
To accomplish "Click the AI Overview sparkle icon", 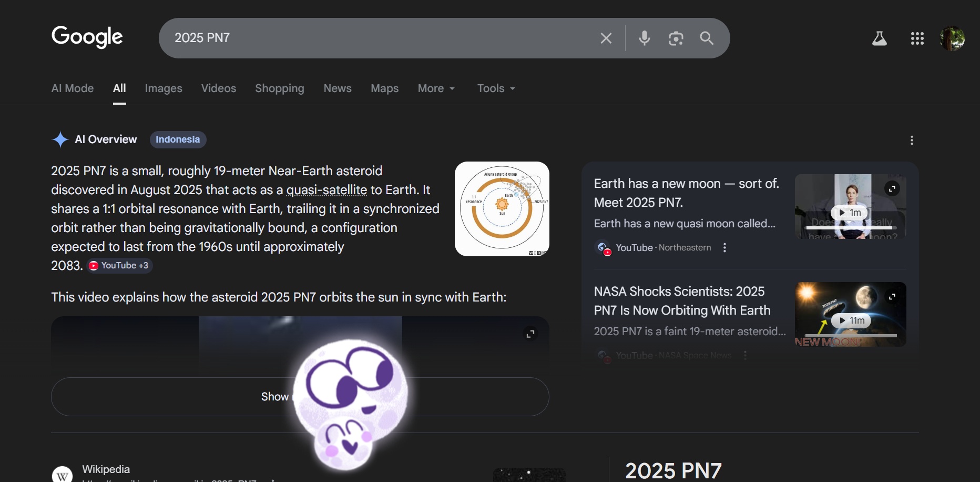I will pyautogui.click(x=60, y=139).
